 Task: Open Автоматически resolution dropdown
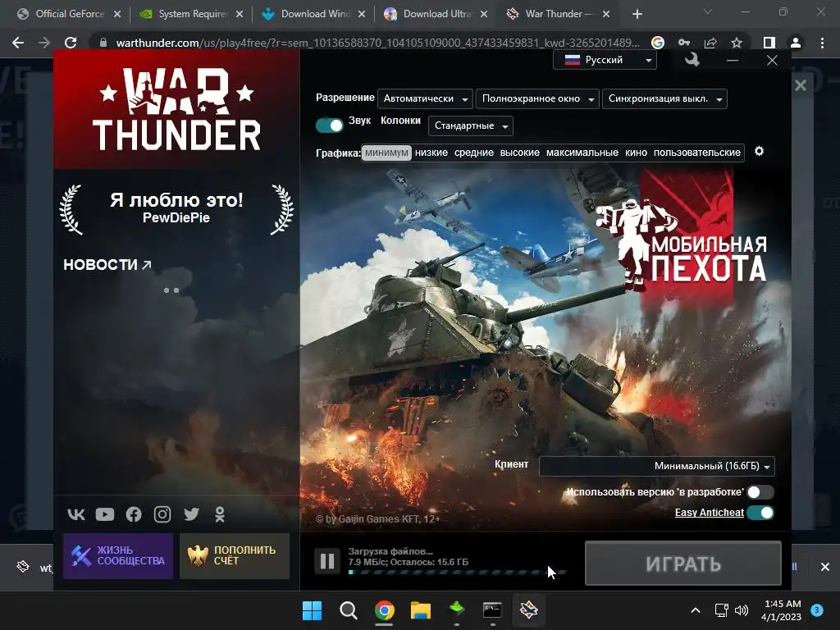pos(426,98)
